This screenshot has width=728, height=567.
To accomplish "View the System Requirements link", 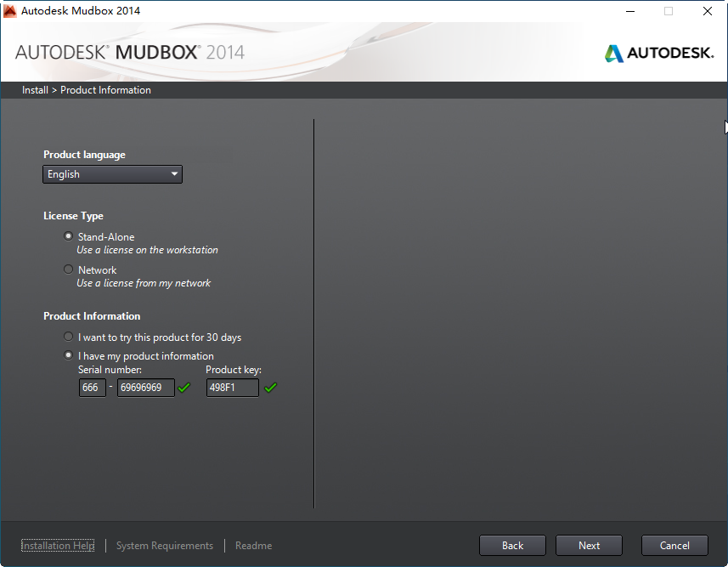I will pos(165,546).
